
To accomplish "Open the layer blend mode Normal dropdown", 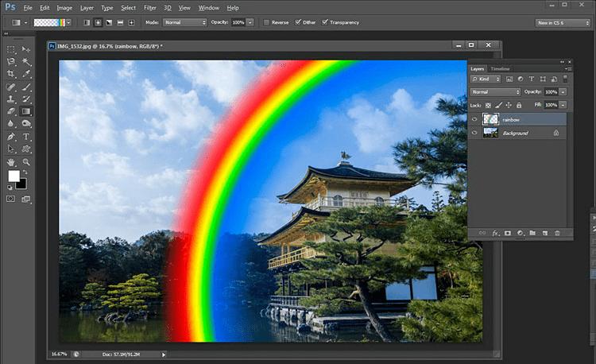I will [495, 92].
